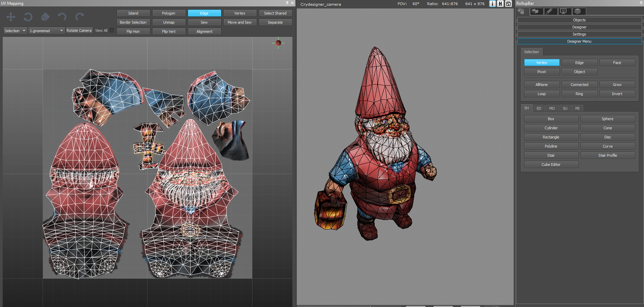This screenshot has height=307, width=644.
Task: Click the Move and Sew button
Action: coord(239,23)
